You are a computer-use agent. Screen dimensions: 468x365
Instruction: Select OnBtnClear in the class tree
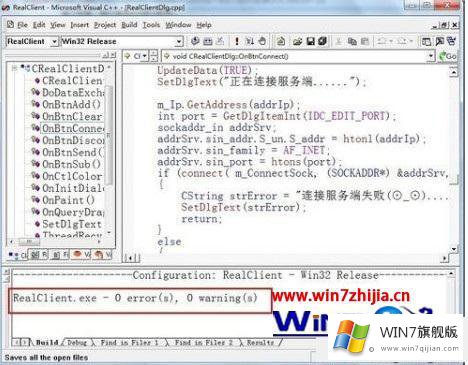[72, 116]
